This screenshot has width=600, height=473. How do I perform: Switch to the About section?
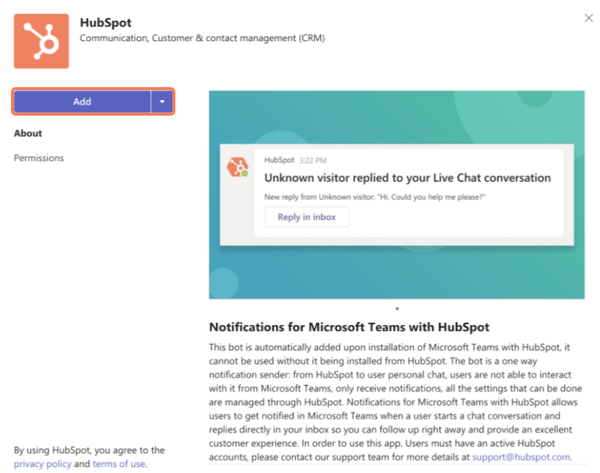click(28, 133)
